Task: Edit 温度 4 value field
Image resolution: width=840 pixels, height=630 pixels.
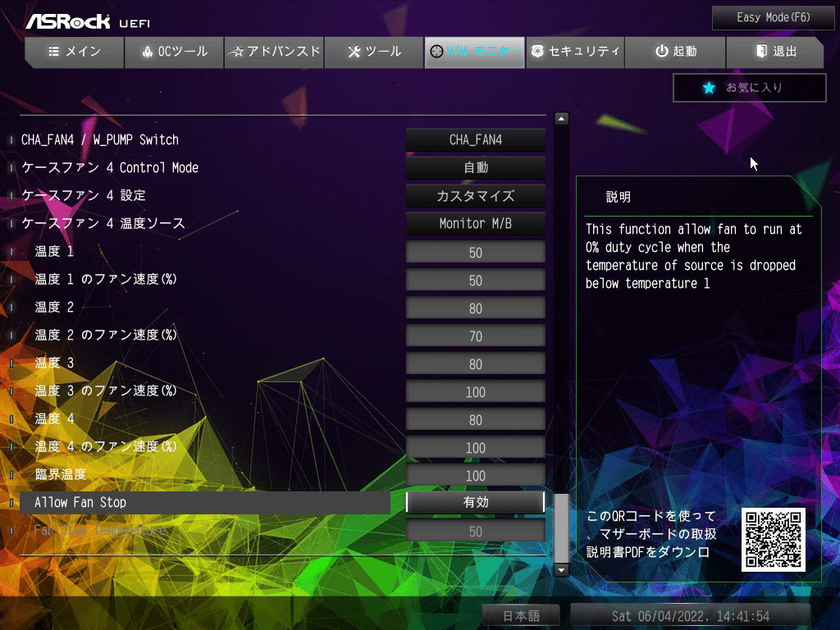Action: pos(475,419)
